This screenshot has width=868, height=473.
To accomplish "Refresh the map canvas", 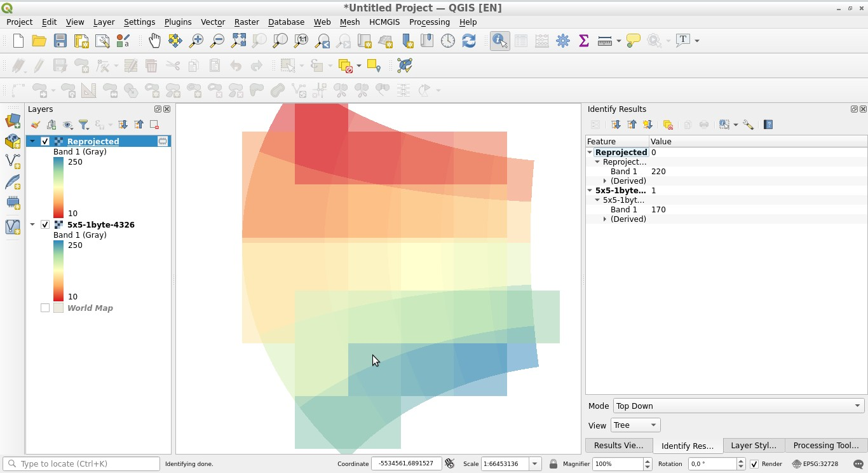I will click(x=468, y=41).
